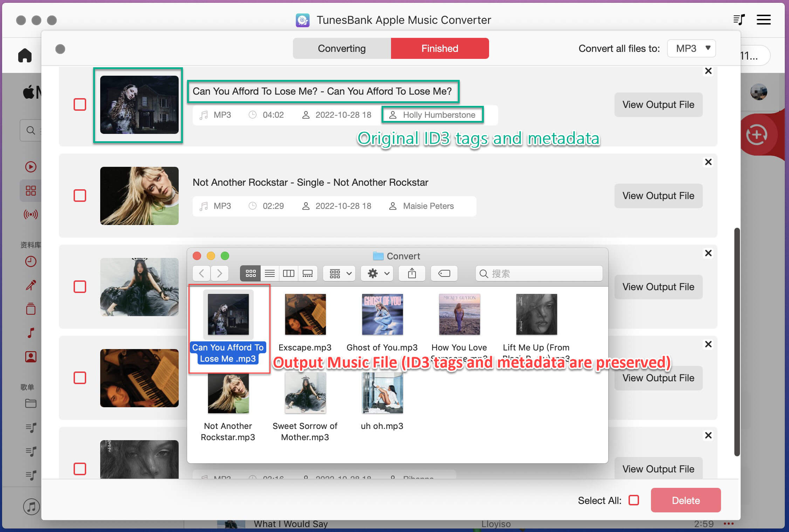This screenshot has width=789, height=532.
Task: Switch Finder to list view
Action: coord(270,273)
